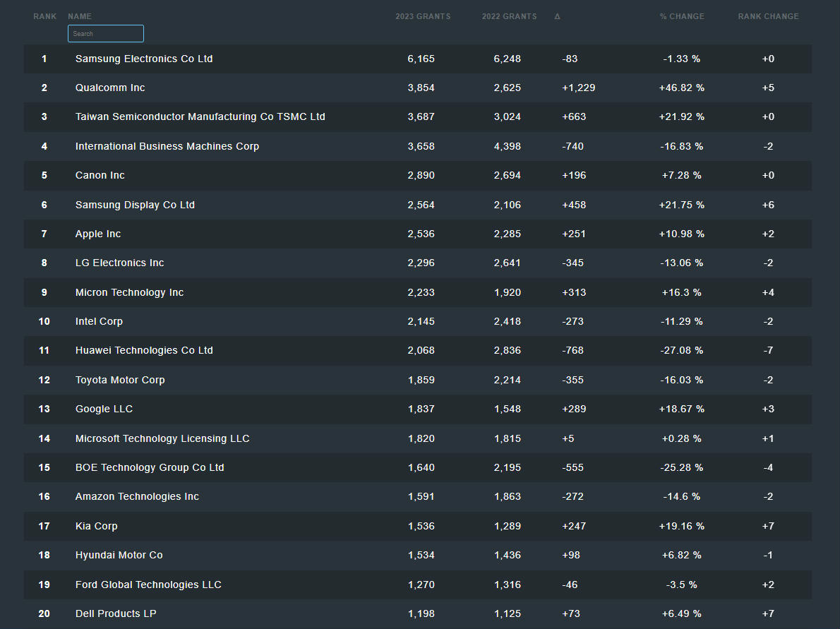Click Toyota 2023 grants value 1,859

pos(421,380)
